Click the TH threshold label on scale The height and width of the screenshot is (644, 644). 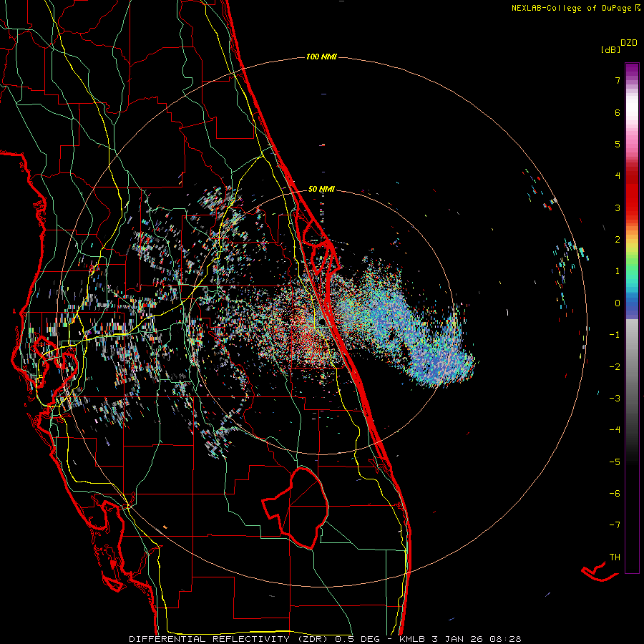tap(615, 557)
